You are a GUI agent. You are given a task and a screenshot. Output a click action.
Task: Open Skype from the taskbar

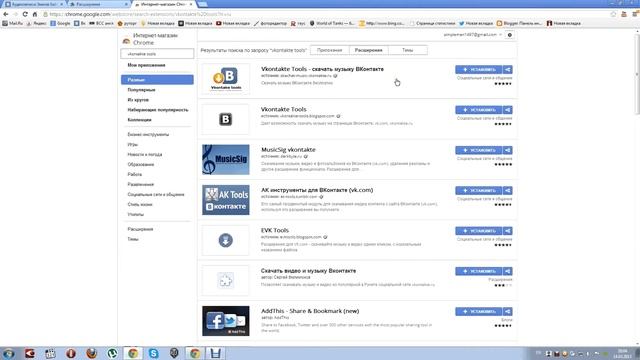coord(153,353)
